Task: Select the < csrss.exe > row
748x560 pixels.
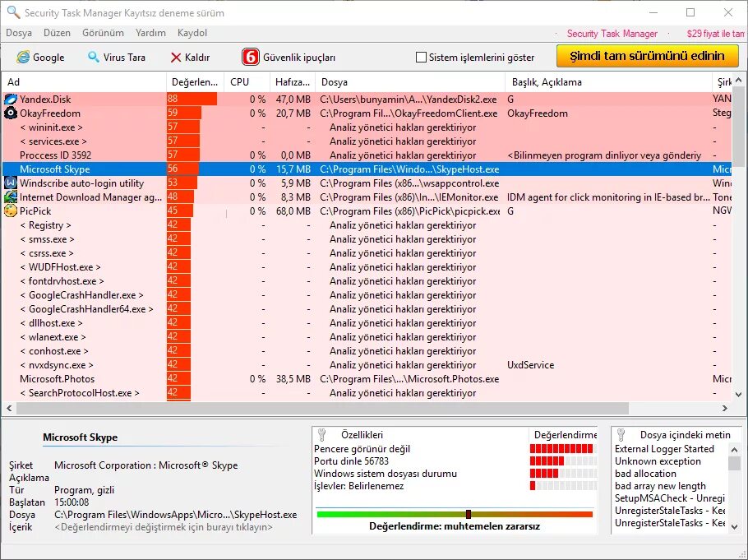Action: tap(367, 253)
